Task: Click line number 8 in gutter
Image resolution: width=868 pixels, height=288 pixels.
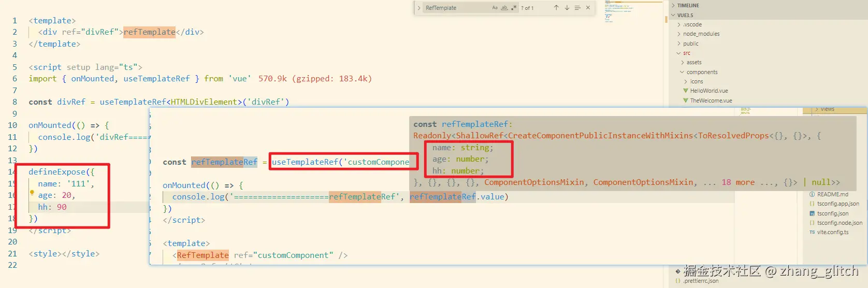Action: [15, 102]
